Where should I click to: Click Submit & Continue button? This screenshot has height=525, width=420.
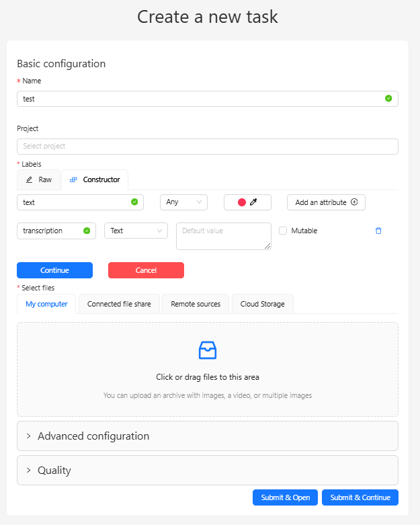coord(360,497)
